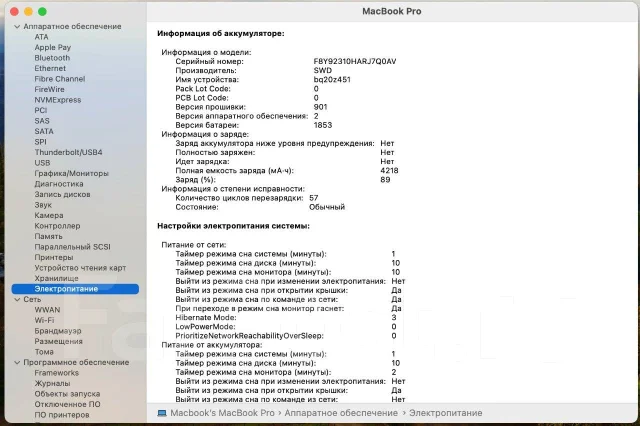Select USB in the sidebar
The width and height of the screenshot is (640, 426).
tap(42, 163)
